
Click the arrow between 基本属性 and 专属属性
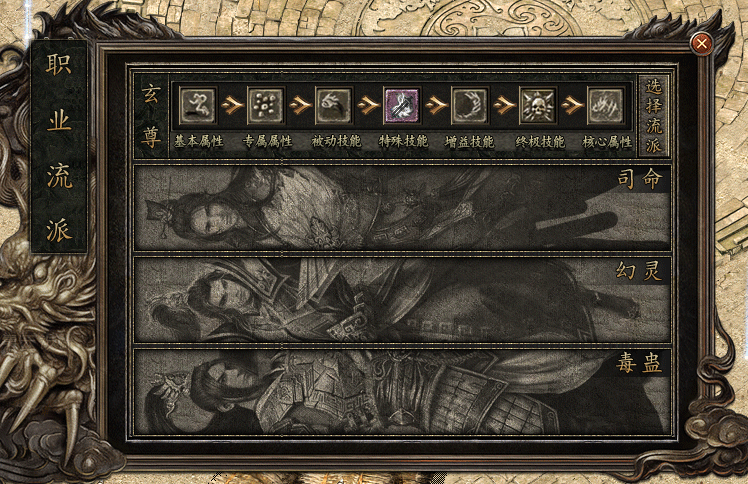tap(232, 105)
